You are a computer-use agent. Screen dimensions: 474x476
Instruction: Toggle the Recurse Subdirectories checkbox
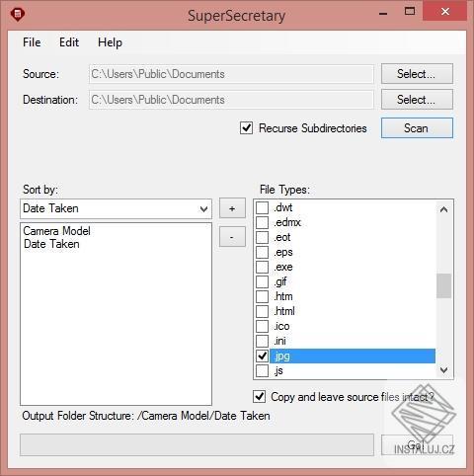[x=246, y=128]
